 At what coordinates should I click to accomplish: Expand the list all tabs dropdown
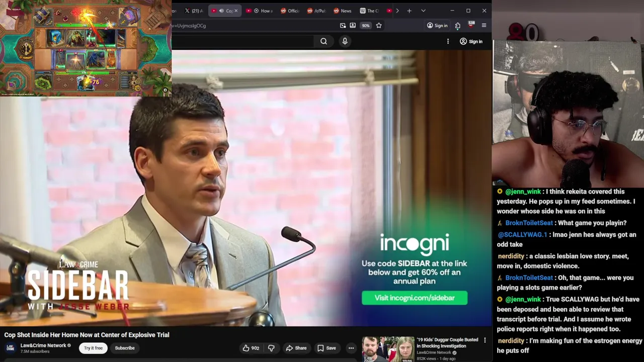423,11
